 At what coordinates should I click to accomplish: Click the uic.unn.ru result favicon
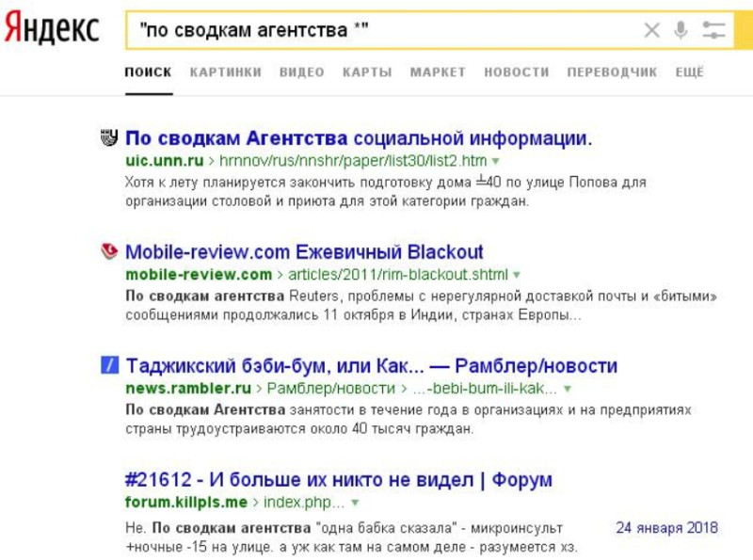pos(109,137)
